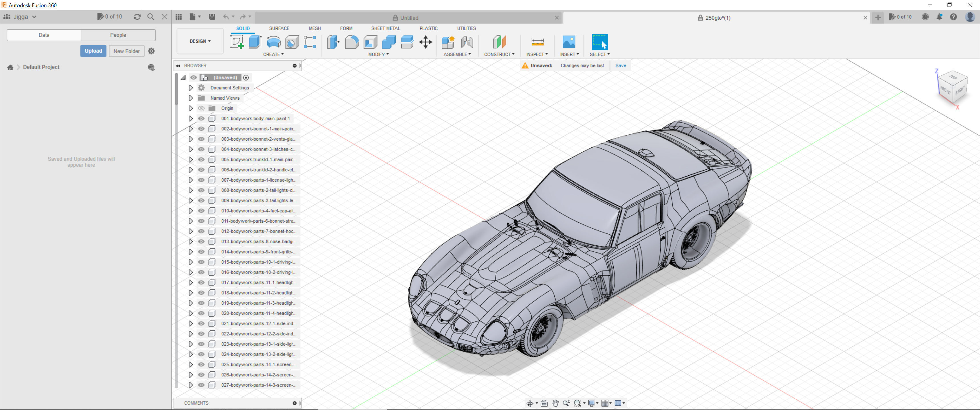Toggle visibility of 020-bodywork-parts-11-4-headlight
Image resolution: width=980 pixels, height=410 pixels.
coord(201,313)
